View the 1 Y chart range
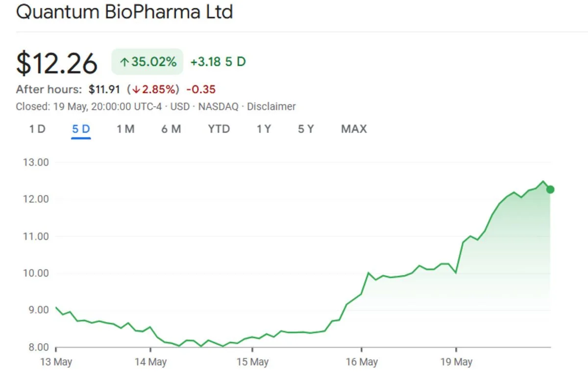This screenshot has width=588, height=383. tap(264, 129)
